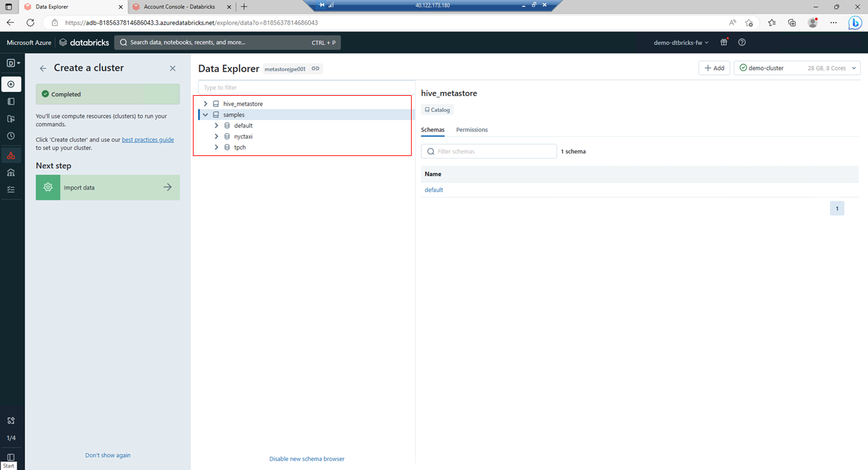The image size is (868, 470).
Task: Open the Data shapes icon in the sidebar
Action: tap(11, 155)
